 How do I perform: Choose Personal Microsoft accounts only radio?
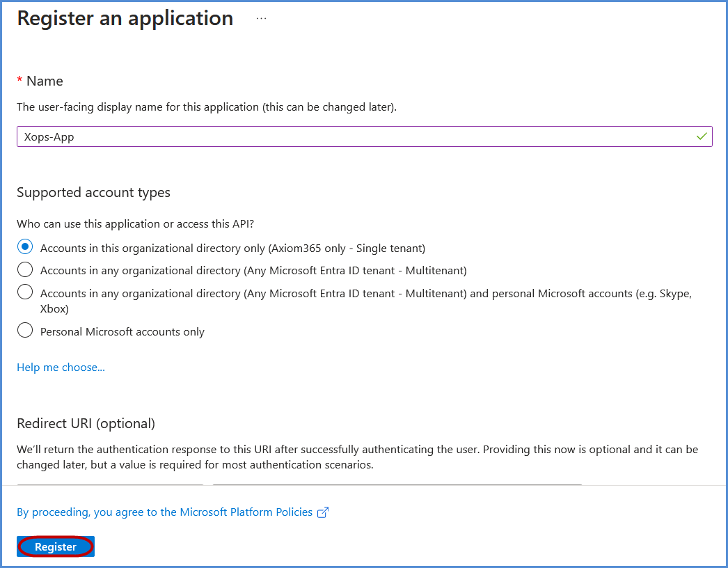[25, 331]
